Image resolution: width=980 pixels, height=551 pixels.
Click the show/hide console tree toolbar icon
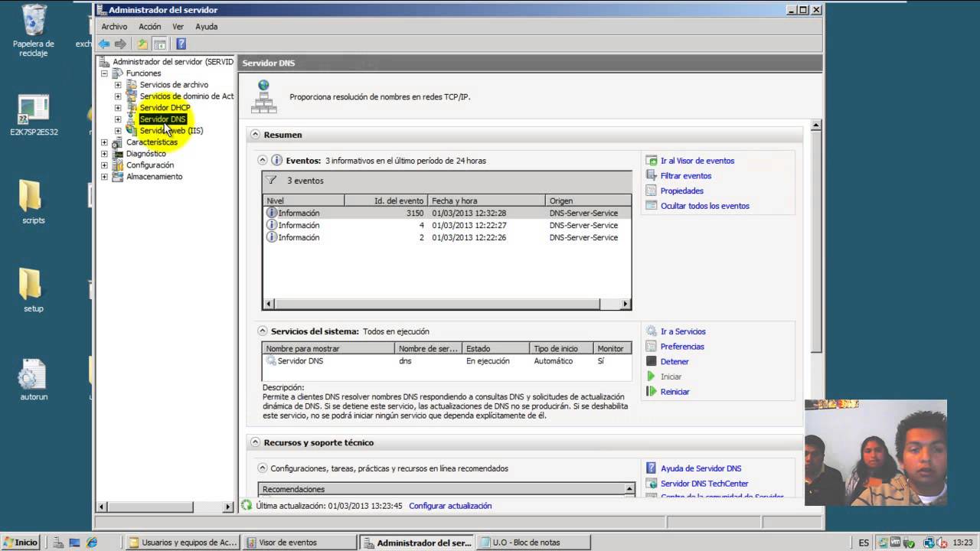[159, 44]
